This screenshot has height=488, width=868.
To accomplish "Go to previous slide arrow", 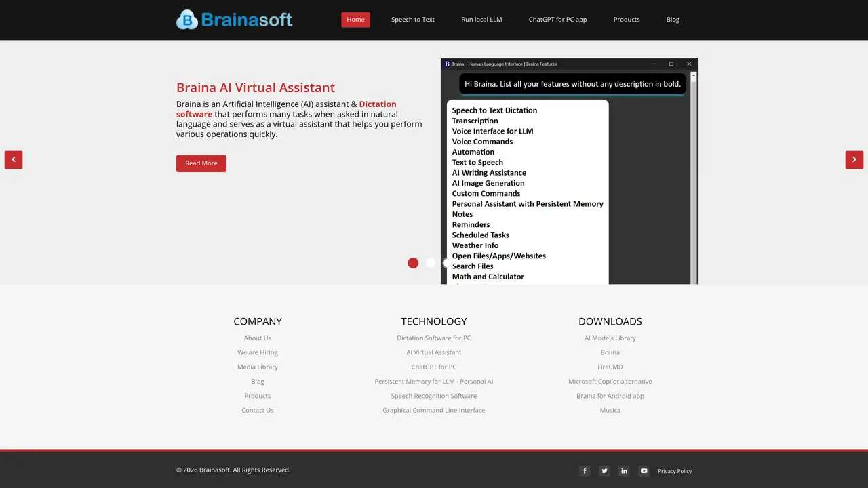I will click(x=14, y=160).
